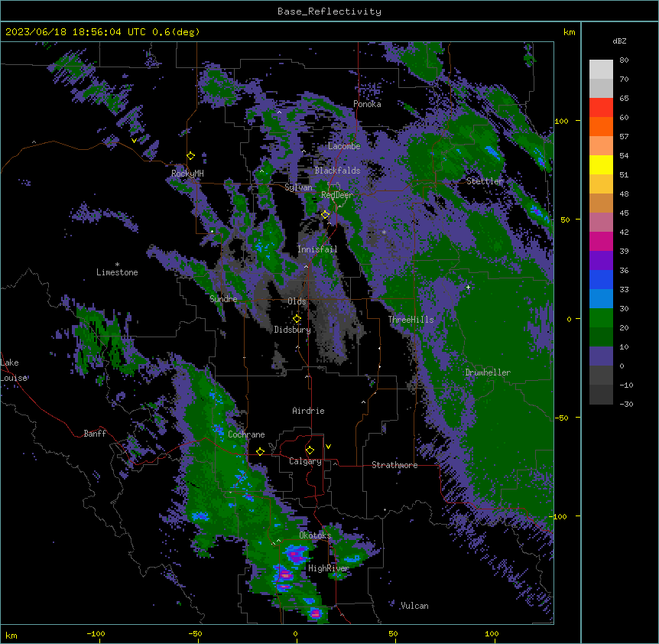Select the Vulcan label
The image size is (659, 644).
click(414, 606)
